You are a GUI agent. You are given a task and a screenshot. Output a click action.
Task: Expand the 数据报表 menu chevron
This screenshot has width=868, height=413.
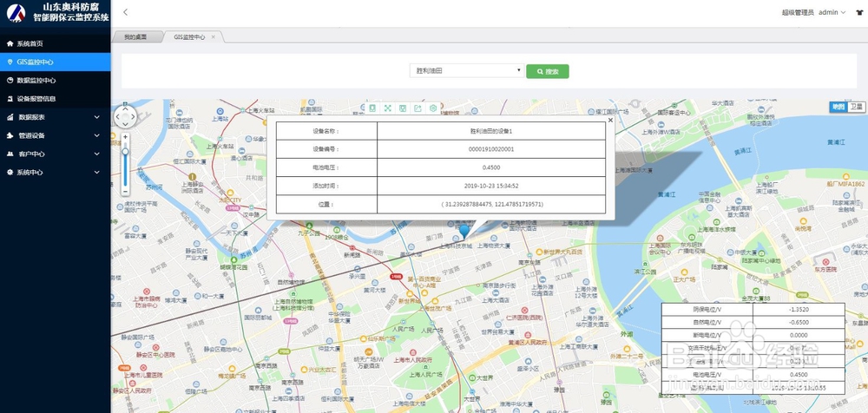tap(97, 117)
